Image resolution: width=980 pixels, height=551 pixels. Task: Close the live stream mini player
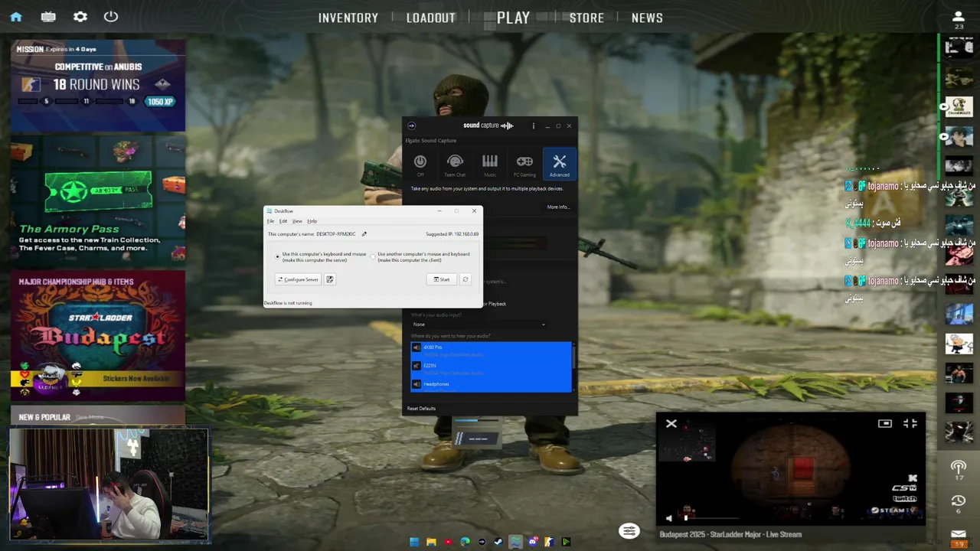(671, 423)
